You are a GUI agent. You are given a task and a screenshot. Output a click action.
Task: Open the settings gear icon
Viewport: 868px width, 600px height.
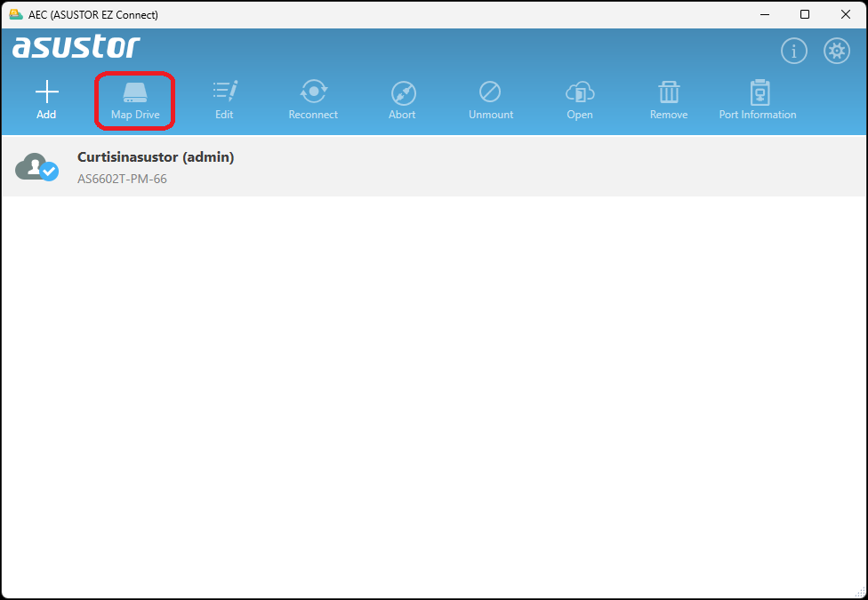click(837, 52)
